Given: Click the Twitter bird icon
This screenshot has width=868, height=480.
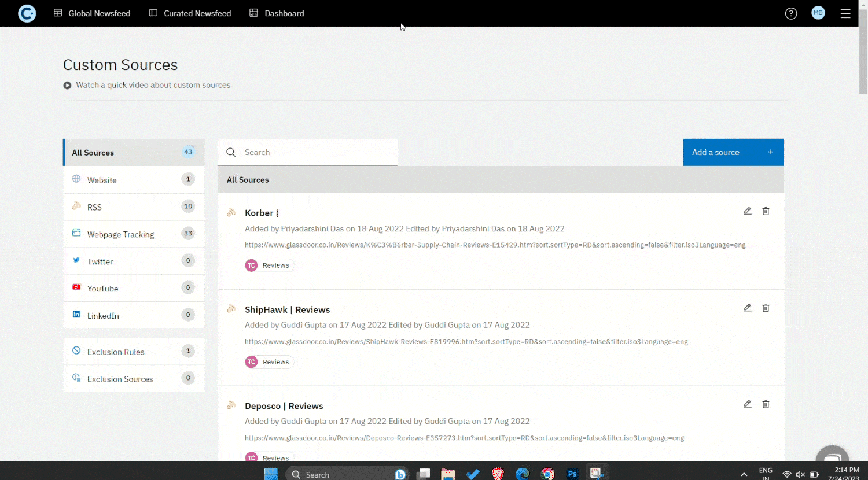Looking at the screenshot, I should click(76, 260).
